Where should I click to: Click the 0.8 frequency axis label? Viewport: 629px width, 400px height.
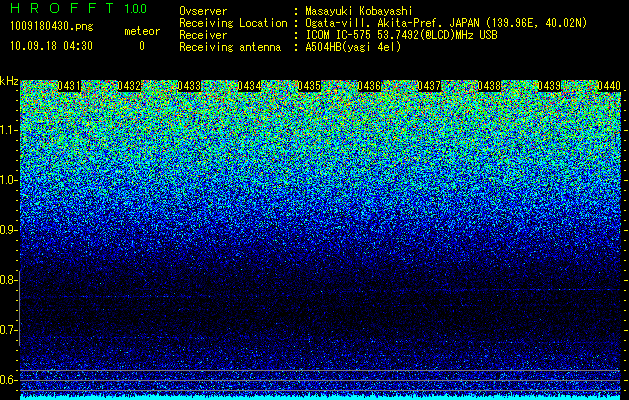pos(8,280)
